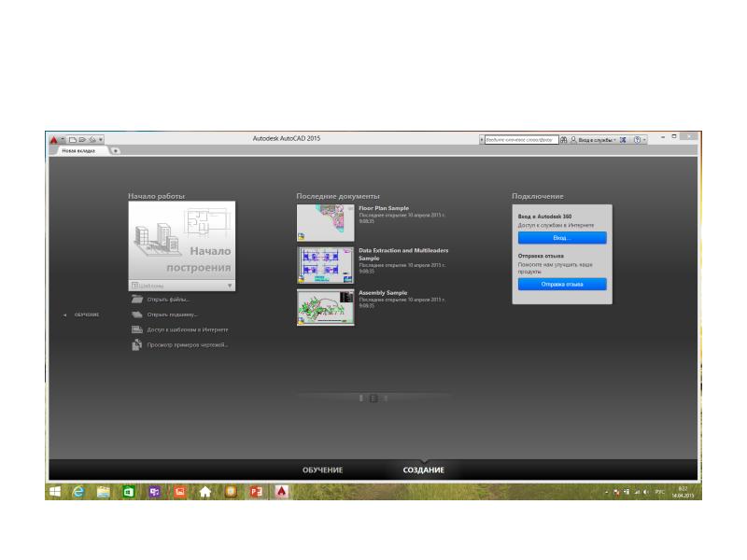Click icon beside Доступ к шаблонам в Интернете
The width and height of the screenshot is (747, 560).
136,329
